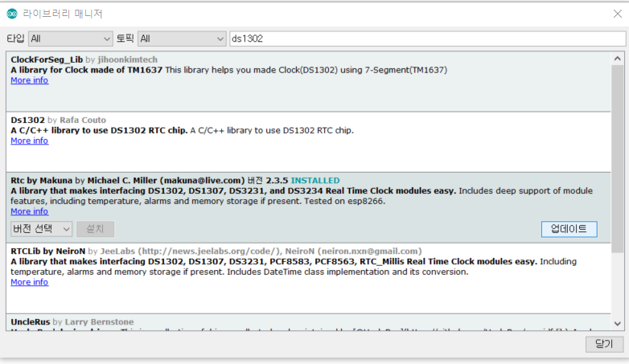This screenshot has height=364, width=629.
Task: Click the scrollbar up arrow
Action: coord(618,59)
